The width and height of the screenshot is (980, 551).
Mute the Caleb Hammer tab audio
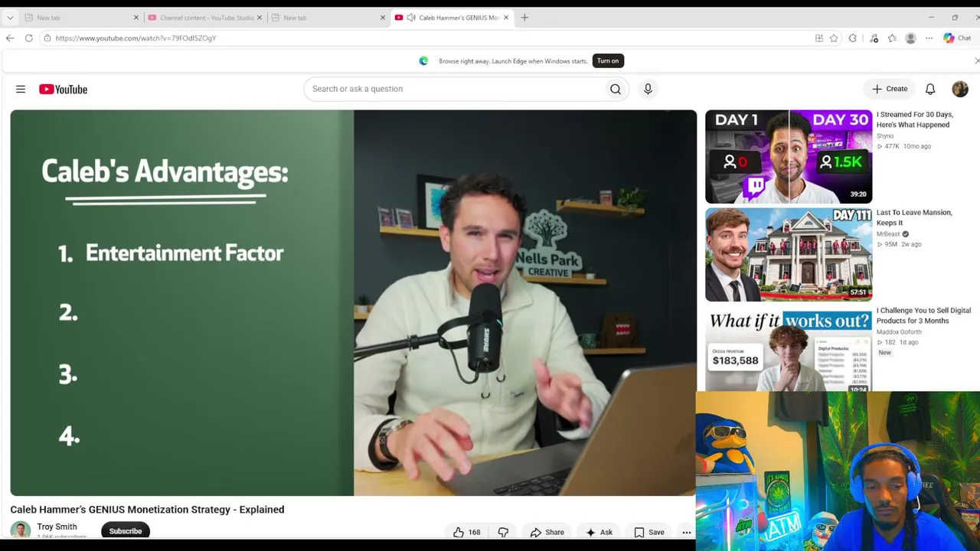pyautogui.click(x=411, y=18)
